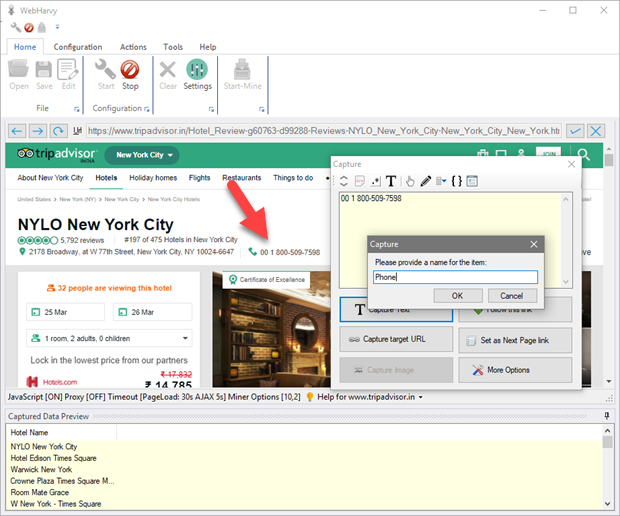Expand the New York City location dropdown
This screenshot has width=620, height=516.
point(145,155)
